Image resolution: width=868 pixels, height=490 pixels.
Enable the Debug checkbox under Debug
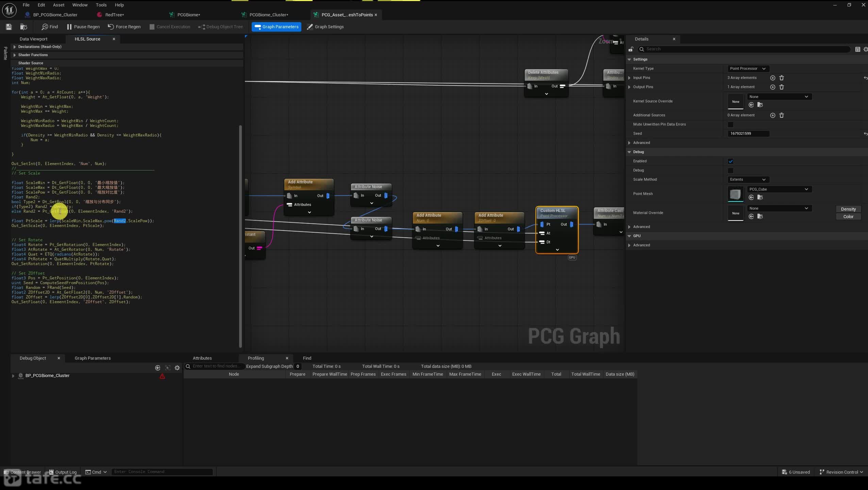(730, 170)
